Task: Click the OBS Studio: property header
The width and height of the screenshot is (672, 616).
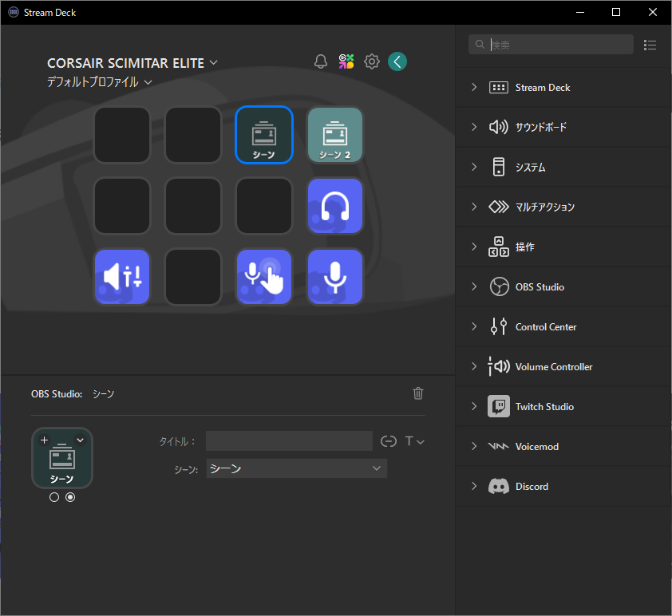Action: coord(57,393)
